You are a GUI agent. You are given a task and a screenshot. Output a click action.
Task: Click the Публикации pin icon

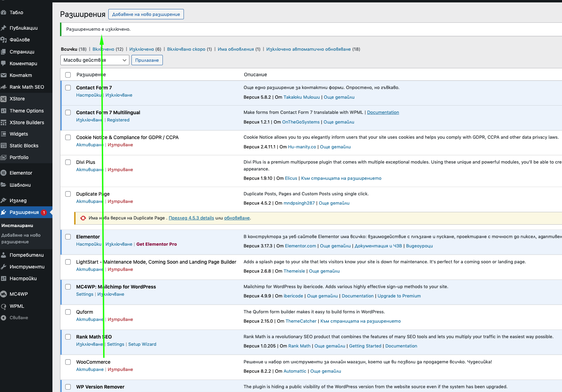pyautogui.click(x=3, y=28)
